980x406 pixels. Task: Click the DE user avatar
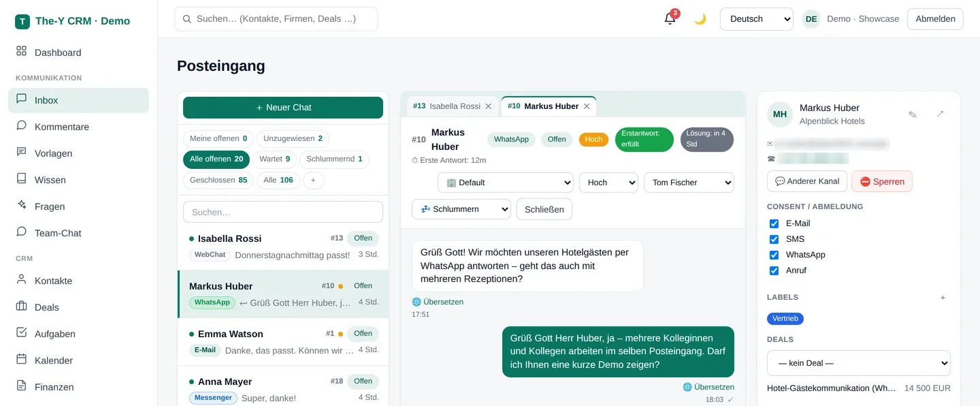click(811, 19)
